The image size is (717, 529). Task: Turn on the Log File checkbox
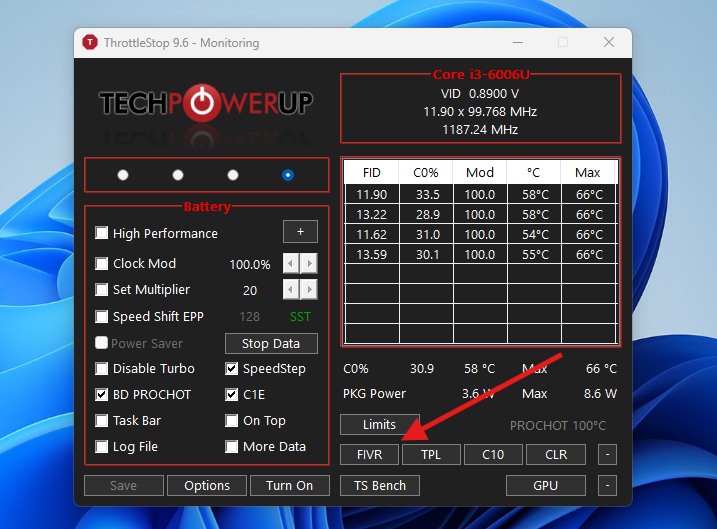(x=102, y=446)
